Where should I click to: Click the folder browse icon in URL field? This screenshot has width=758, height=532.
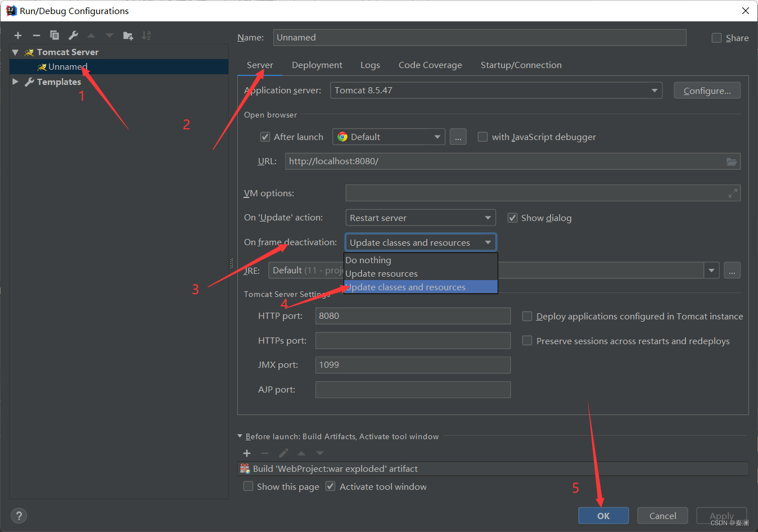tap(732, 161)
